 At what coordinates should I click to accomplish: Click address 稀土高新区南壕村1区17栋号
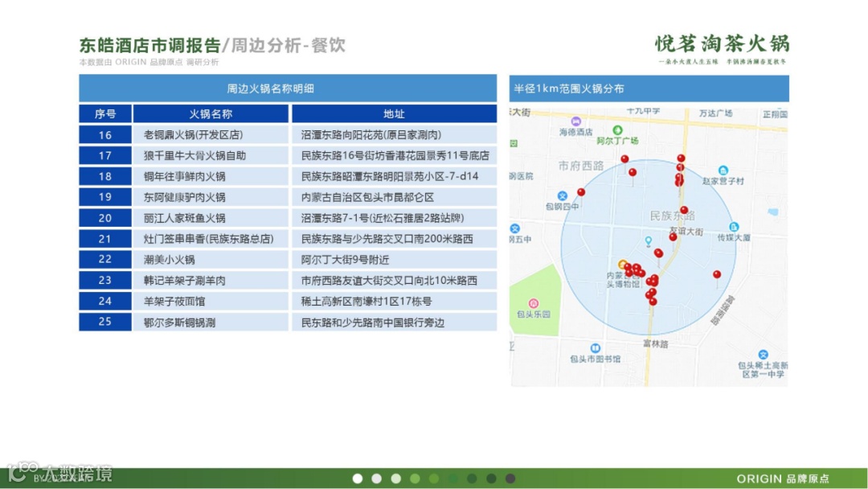pos(394,302)
